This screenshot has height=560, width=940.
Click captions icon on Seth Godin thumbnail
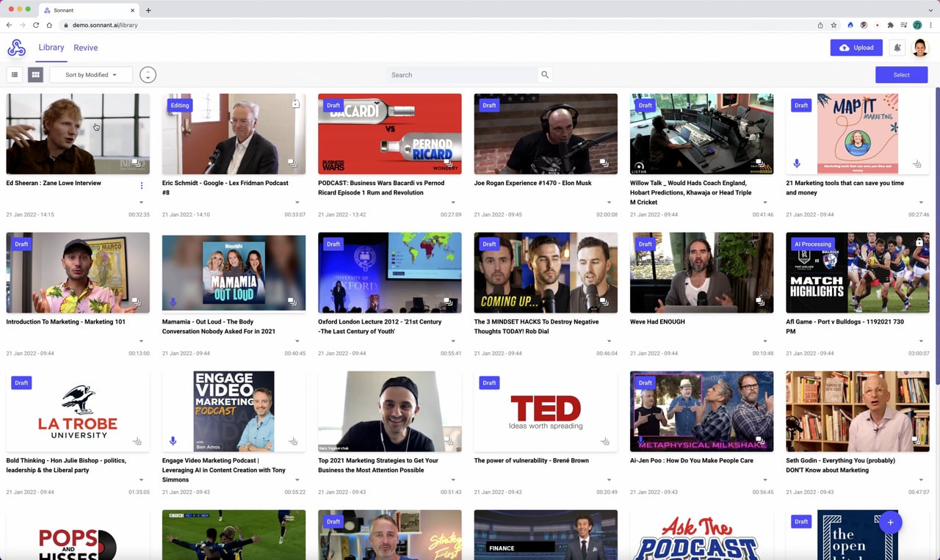[x=916, y=441]
